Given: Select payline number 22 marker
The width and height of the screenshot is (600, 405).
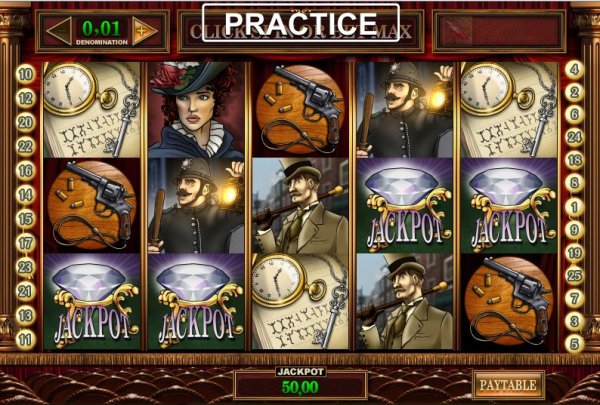Looking at the screenshot, I should (26, 147).
